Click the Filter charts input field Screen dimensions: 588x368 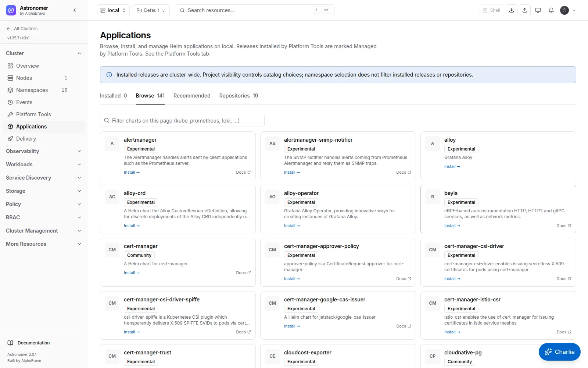coord(182,120)
